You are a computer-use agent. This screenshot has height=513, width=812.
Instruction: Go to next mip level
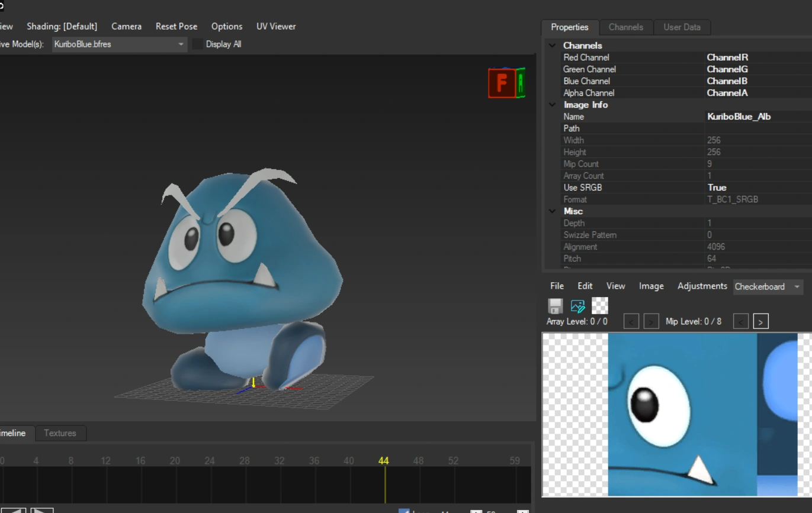[760, 321]
